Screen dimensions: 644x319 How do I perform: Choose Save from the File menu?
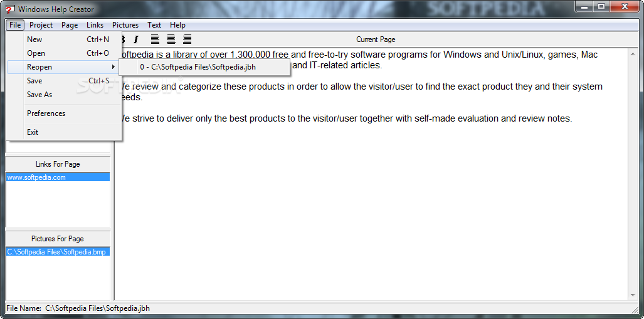point(64,81)
